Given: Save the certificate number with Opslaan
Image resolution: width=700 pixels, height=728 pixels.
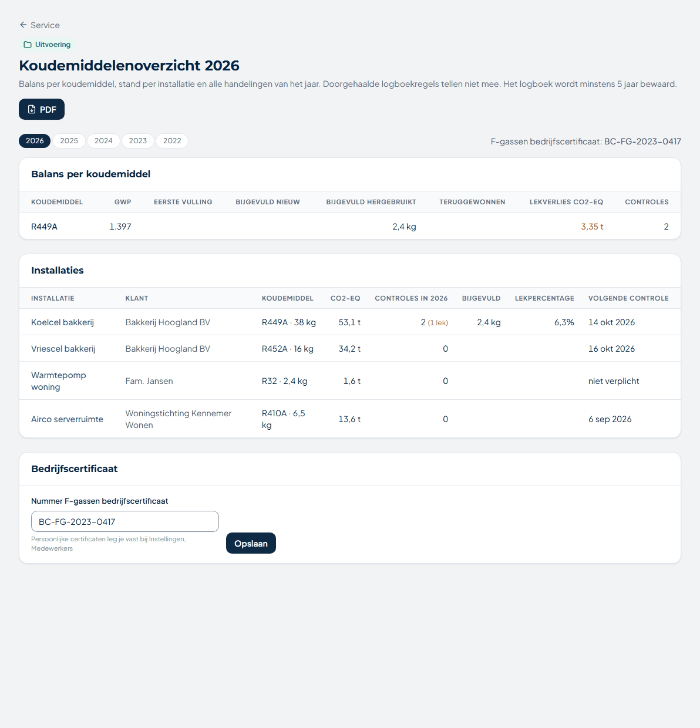Looking at the screenshot, I should point(251,543).
